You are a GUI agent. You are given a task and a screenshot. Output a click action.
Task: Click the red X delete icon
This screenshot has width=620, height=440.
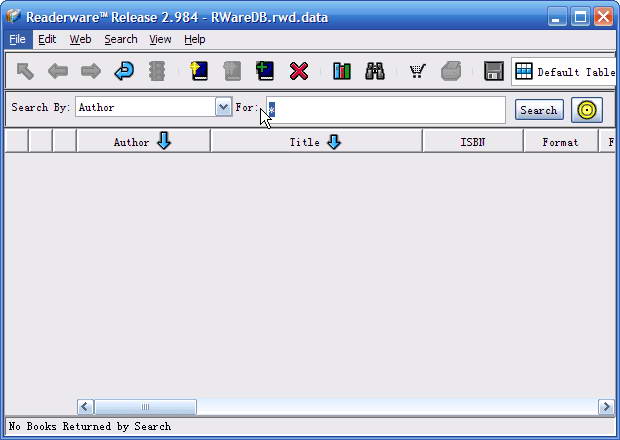(299, 72)
